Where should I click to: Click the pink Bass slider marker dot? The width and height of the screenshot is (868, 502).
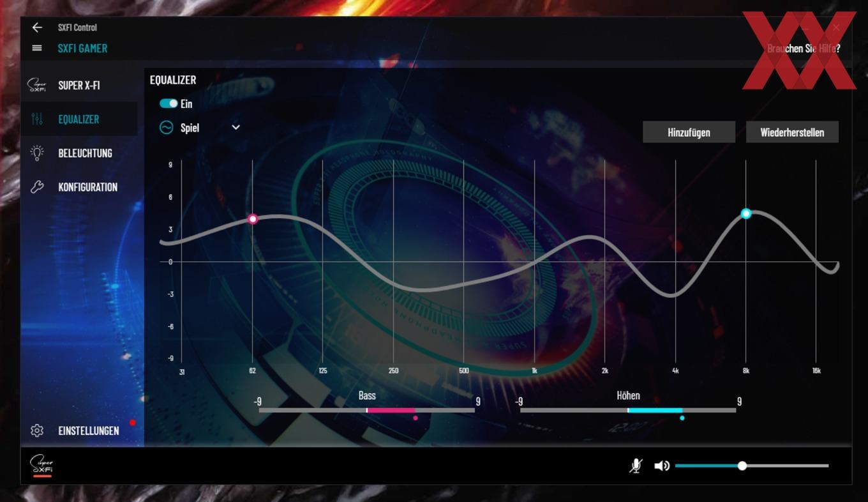click(415, 418)
